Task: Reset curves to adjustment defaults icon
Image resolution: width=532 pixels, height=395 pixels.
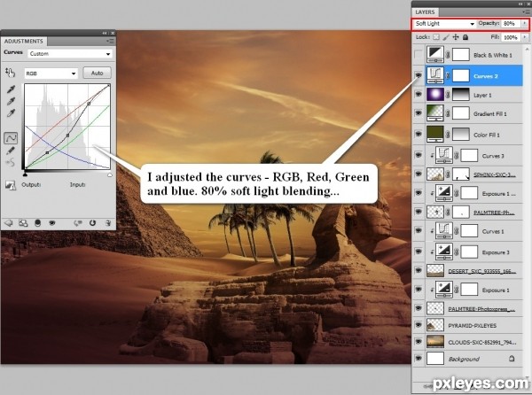Action: tap(92, 223)
